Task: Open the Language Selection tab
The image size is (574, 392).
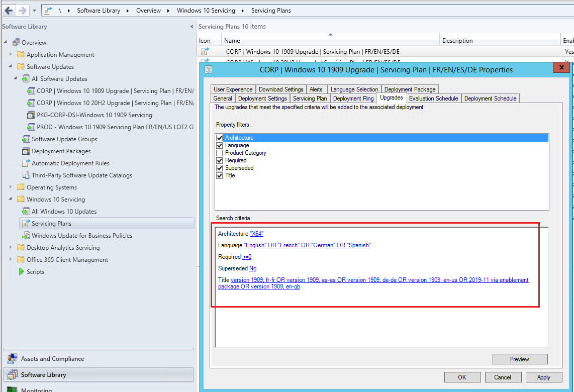Action: point(354,89)
